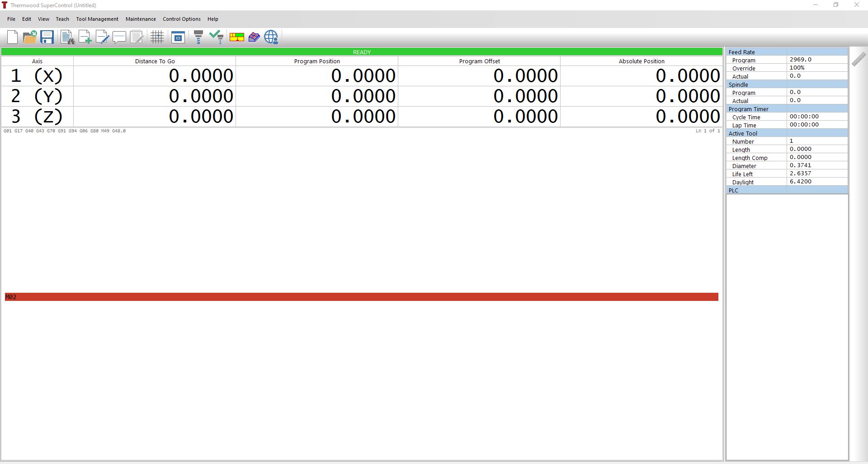Click the 3 (Z) axis label
The width and height of the screenshot is (868, 464).
(x=37, y=117)
